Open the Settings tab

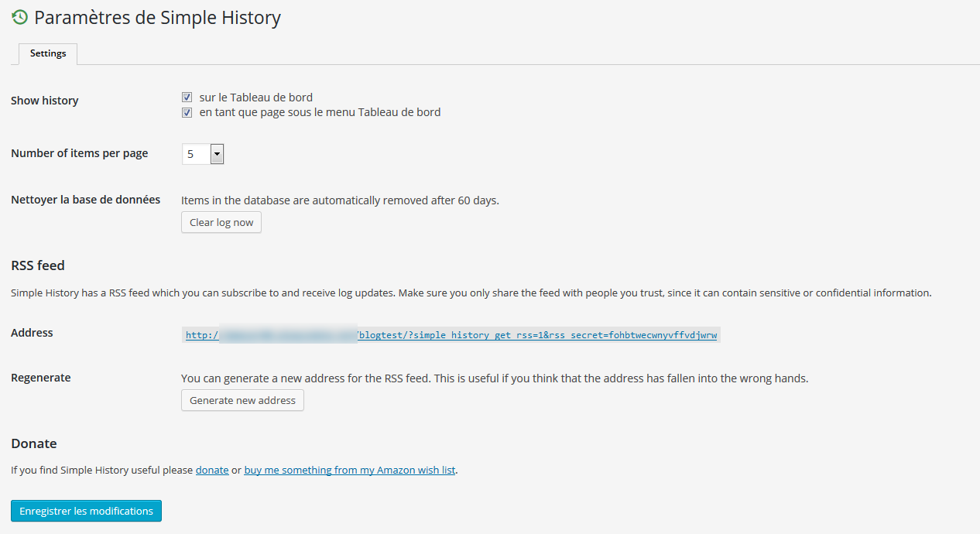tap(48, 53)
